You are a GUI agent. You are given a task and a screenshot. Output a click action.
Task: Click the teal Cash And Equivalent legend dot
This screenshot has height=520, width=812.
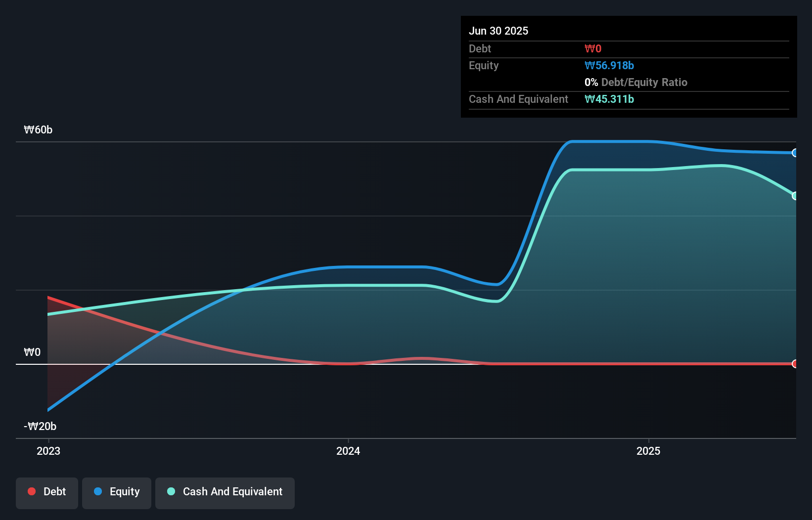(x=171, y=491)
